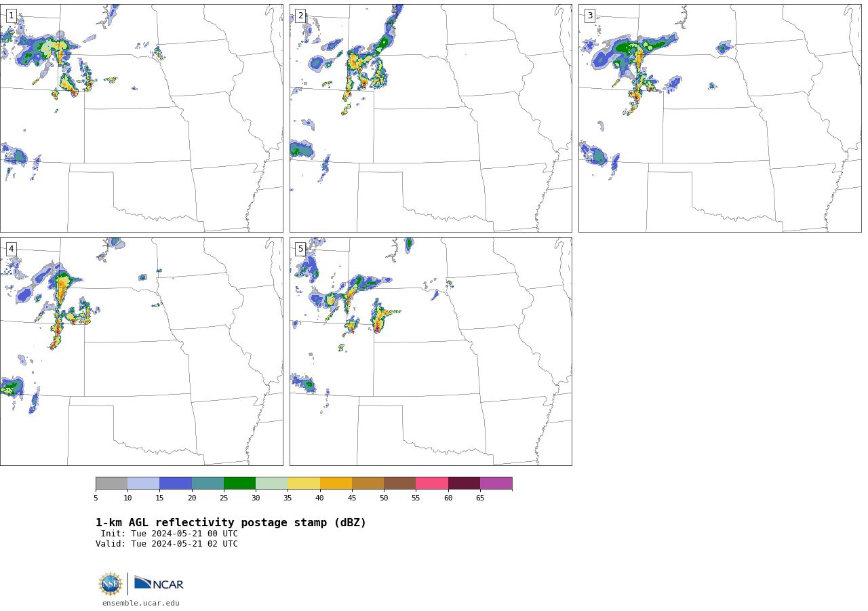This screenshot has height=611, width=868.
Task: Click the panel number label 1
Action: point(11,16)
